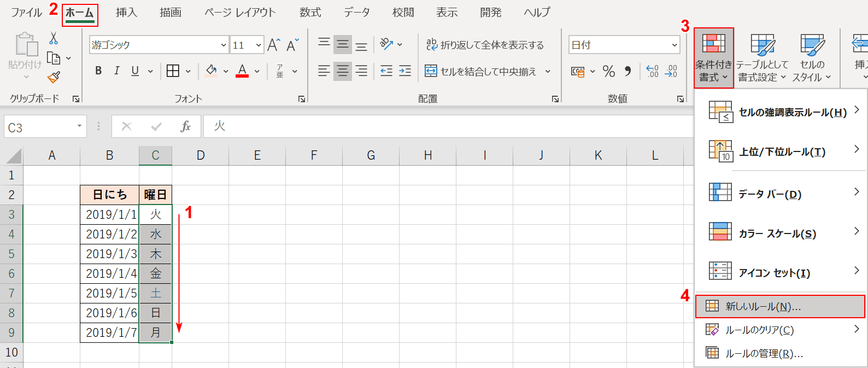Viewport: 868px width, 368px height.
Task: Toggle underline formatting
Action: [x=135, y=71]
